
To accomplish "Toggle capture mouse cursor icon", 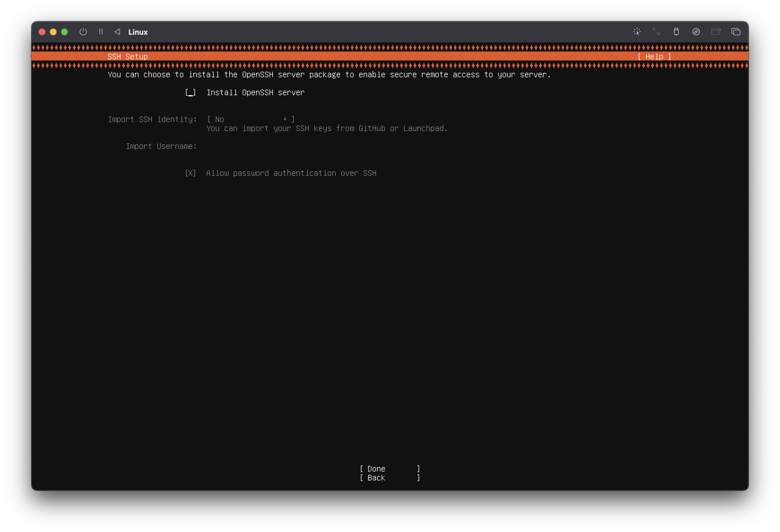I will point(637,32).
